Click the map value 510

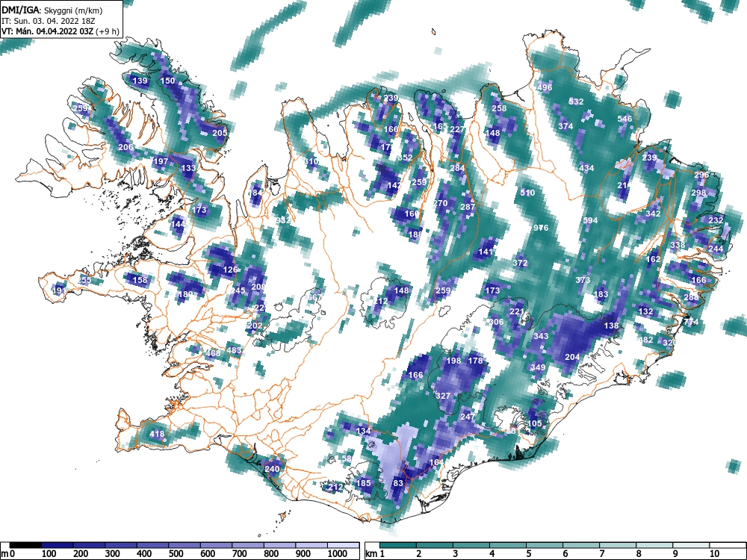pyautogui.click(x=527, y=193)
